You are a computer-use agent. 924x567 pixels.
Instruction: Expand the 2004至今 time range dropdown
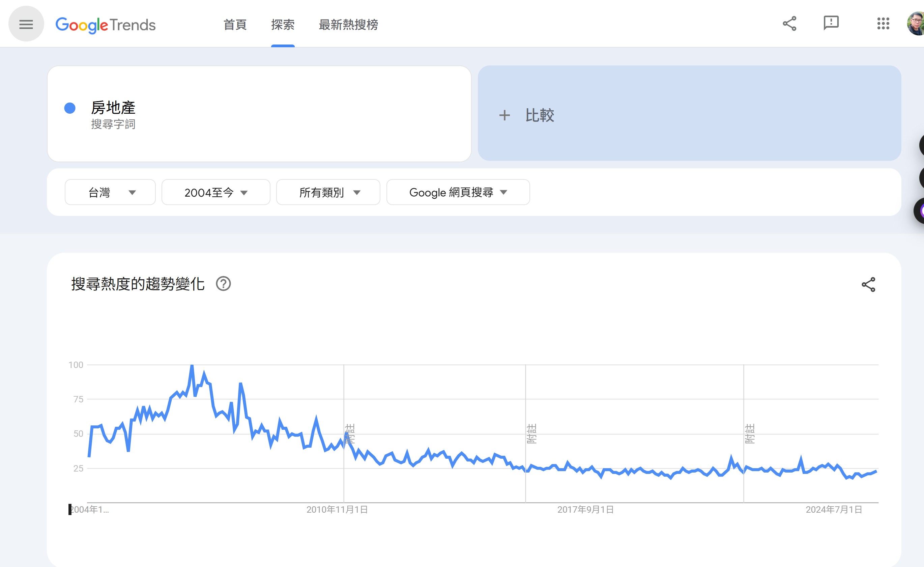click(215, 192)
